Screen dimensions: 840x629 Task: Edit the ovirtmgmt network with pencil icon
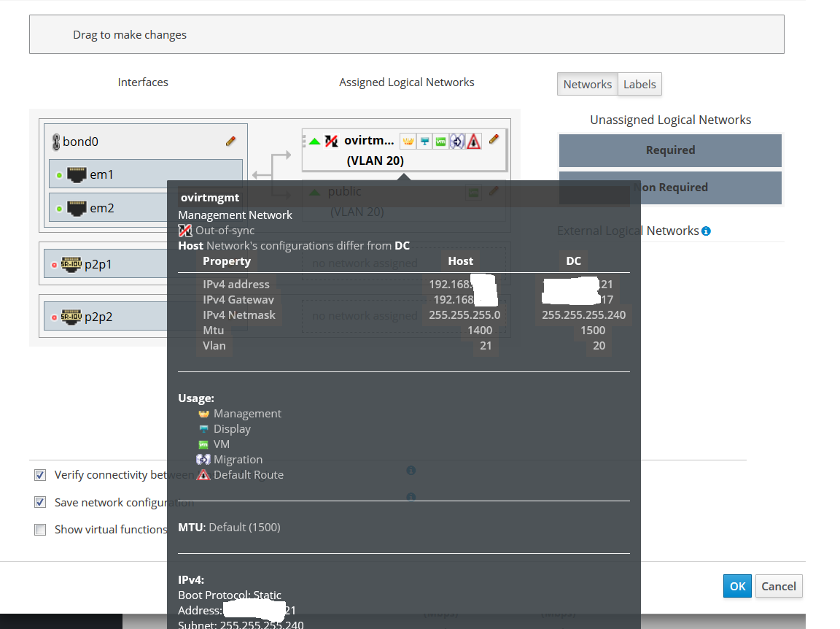click(x=494, y=139)
